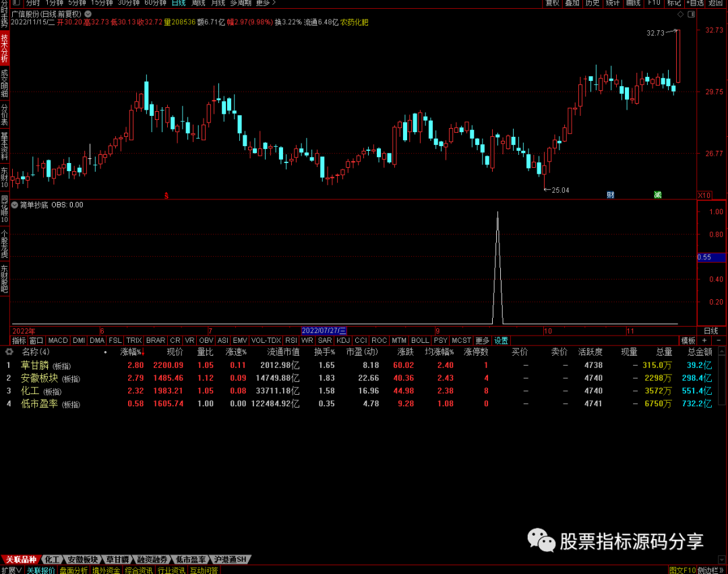Click the 窗口 button in the indicator bar
The width and height of the screenshot is (728, 574).
point(36,341)
